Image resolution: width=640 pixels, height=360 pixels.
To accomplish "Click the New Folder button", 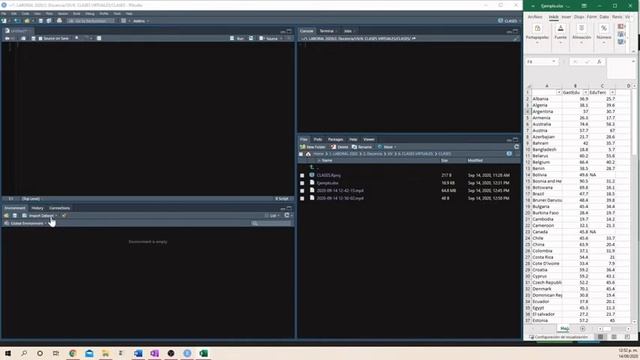I will (x=313, y=147).
